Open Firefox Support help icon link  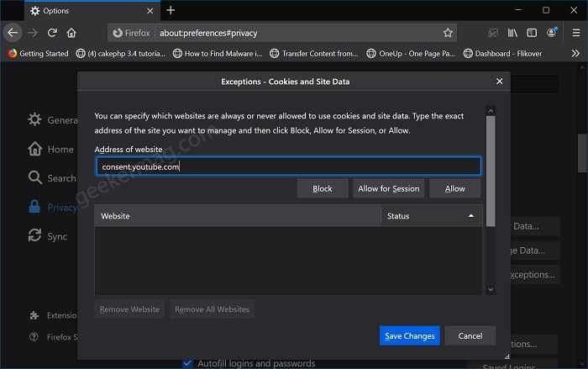click(52, 337)
